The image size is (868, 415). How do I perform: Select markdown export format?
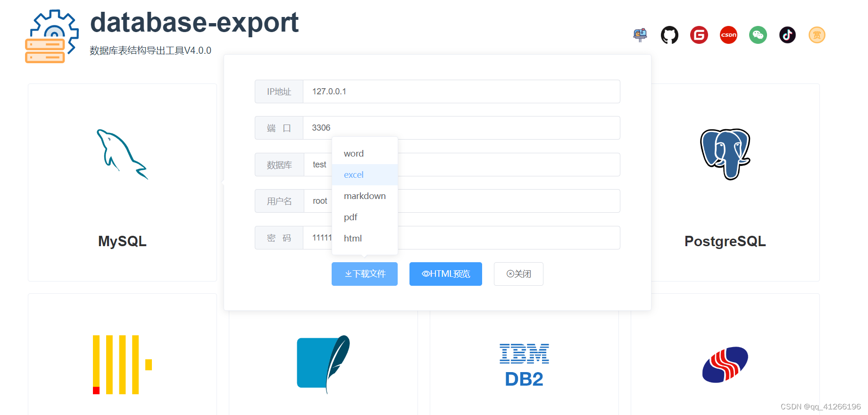(x=365, y=196)
